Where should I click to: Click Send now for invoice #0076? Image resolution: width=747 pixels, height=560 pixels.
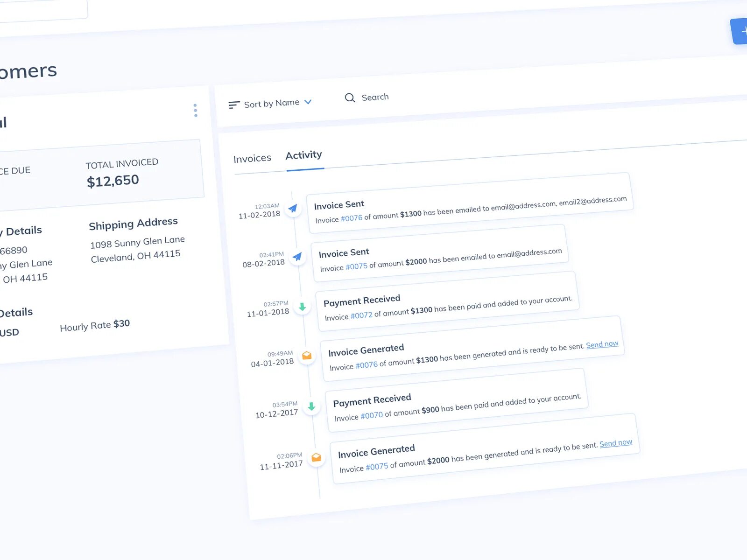602,344
